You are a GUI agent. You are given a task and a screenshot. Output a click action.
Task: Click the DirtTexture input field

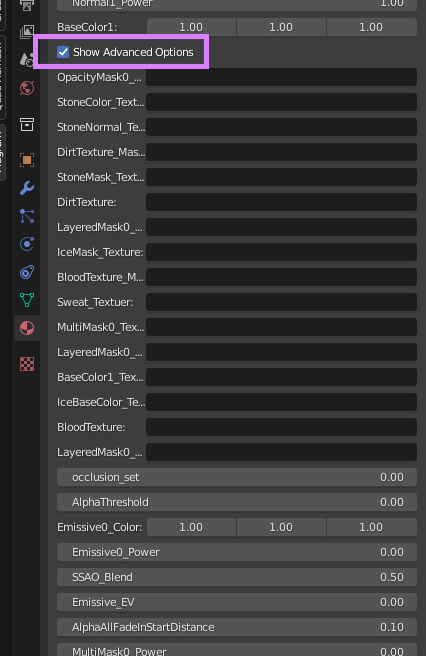click(x=281, y=202)
